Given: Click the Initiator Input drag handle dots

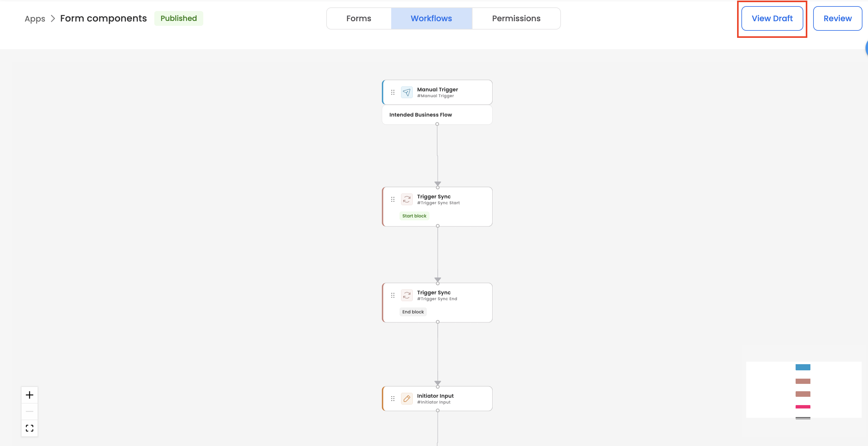Looking at the screenshot, I should click(392, 399).
